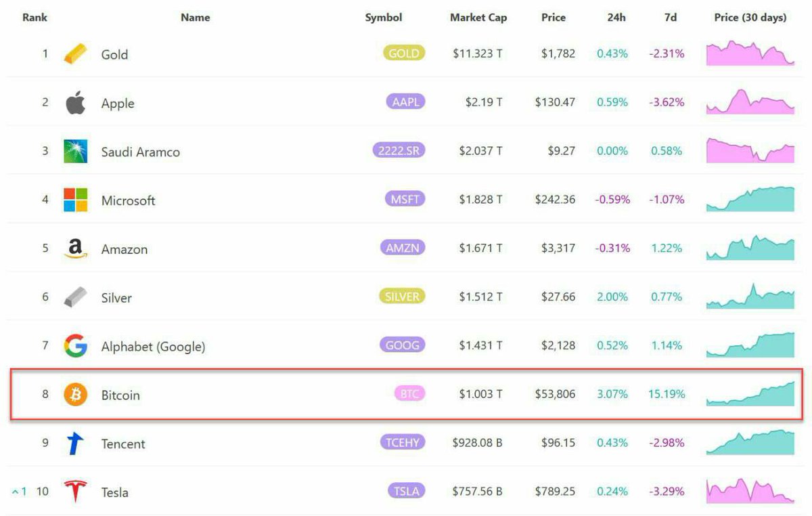Viewport: 812px width, 516px height.
Task: Open the Silver asset link
Action: (x=116, y=298)
